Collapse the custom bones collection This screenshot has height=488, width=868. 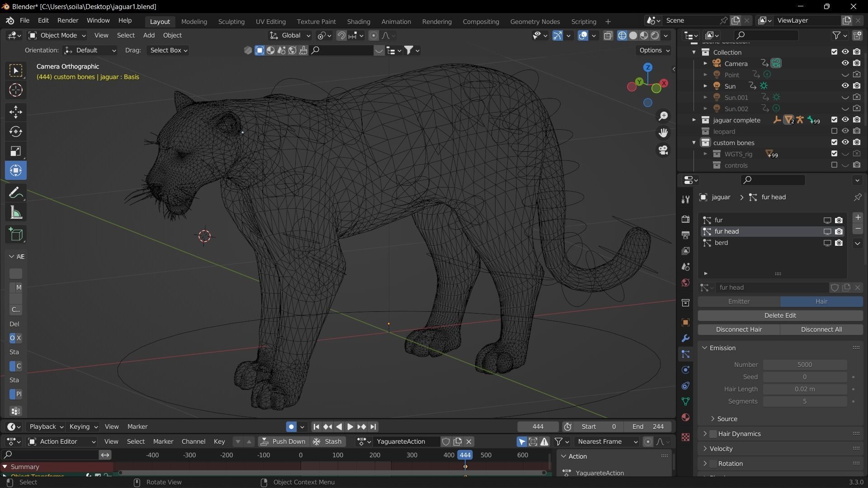694,143
